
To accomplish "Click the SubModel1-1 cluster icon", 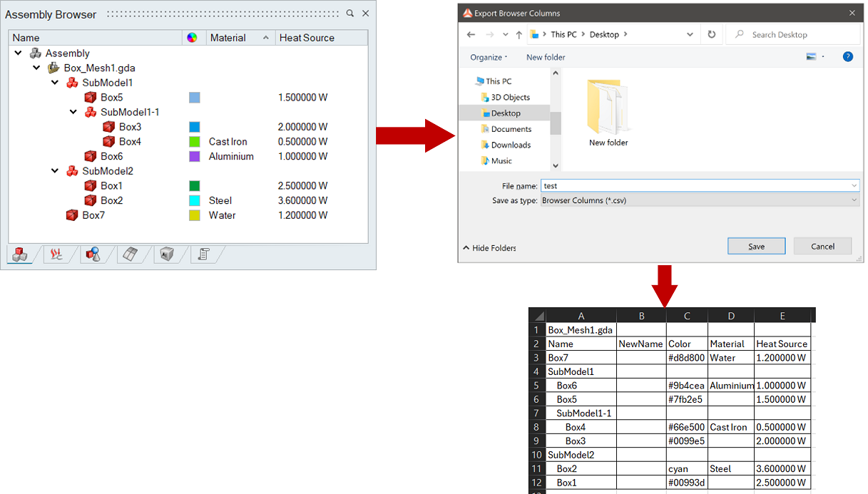I will click(x=91, y=113).
